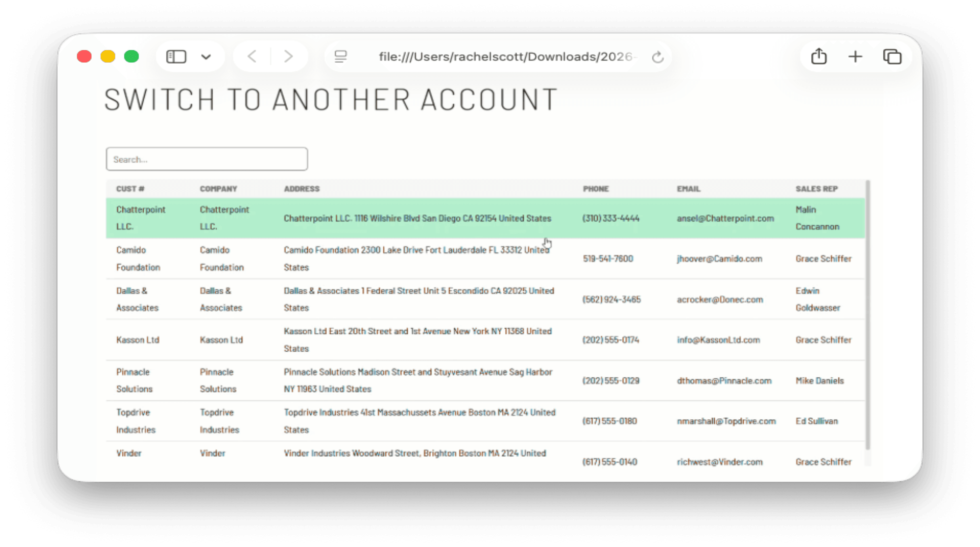Select Topdrive Industries in the Company column
The height and width of the screenshot is (547, 980).
tap(219, 421)
